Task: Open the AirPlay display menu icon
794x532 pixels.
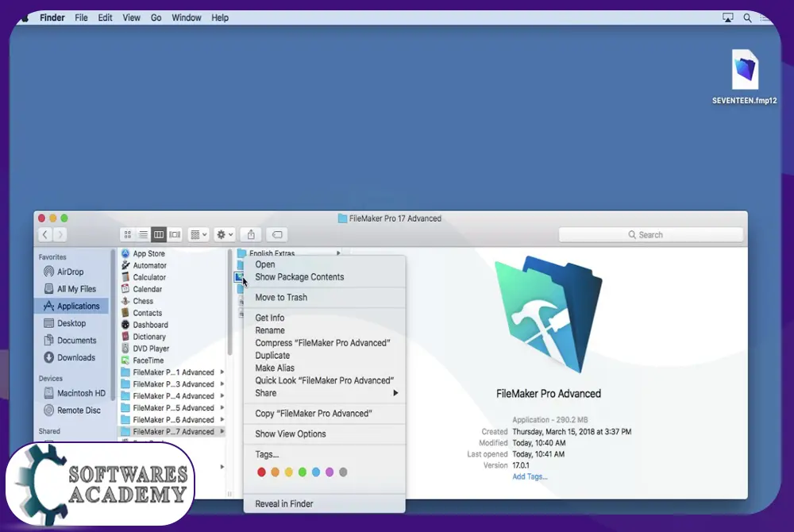Action: 727,17
